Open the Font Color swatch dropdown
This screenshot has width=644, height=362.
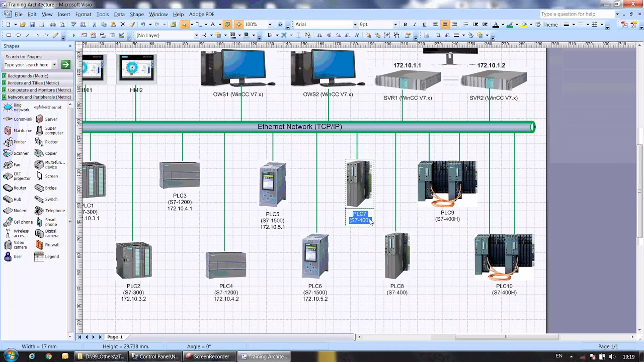[502, 24]
